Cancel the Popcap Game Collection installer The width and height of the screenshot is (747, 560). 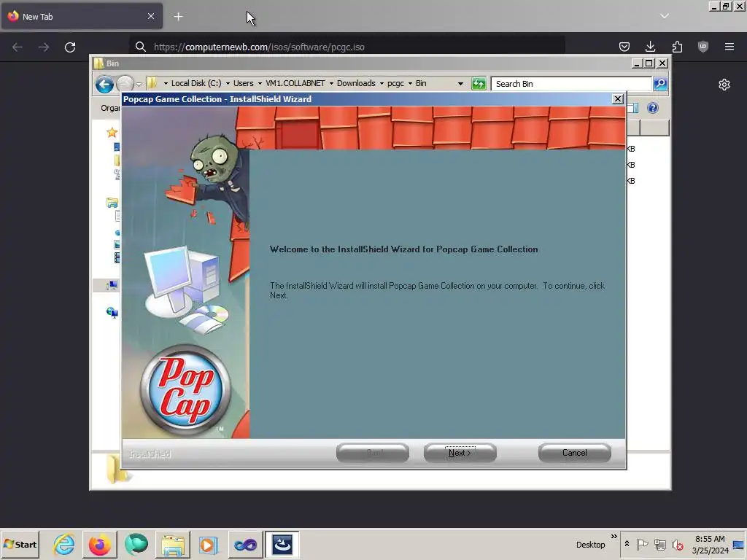(574, 452)
